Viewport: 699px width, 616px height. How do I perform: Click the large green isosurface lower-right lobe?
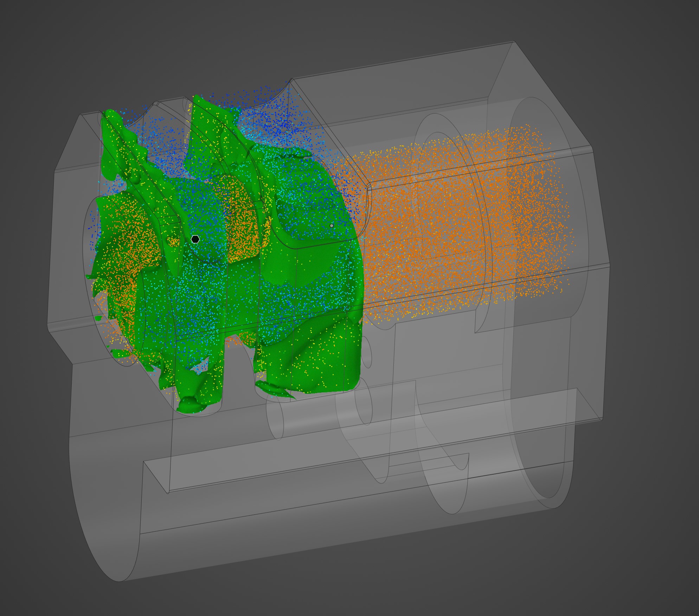point(316,366)
